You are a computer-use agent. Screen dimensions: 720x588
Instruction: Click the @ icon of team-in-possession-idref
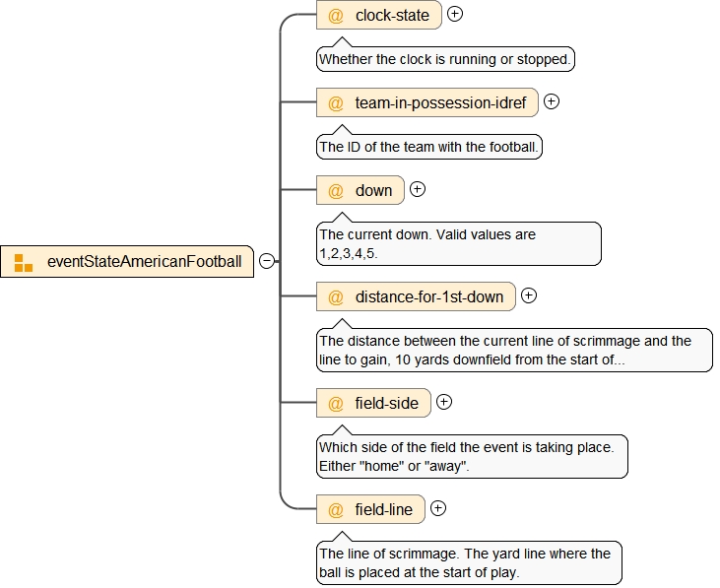click(336, 102)
